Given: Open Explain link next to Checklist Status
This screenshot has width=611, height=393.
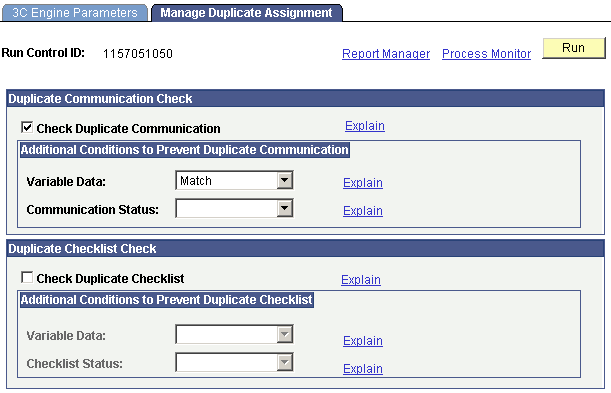Looking at the screenshot, I should click(x=363, y=369).
